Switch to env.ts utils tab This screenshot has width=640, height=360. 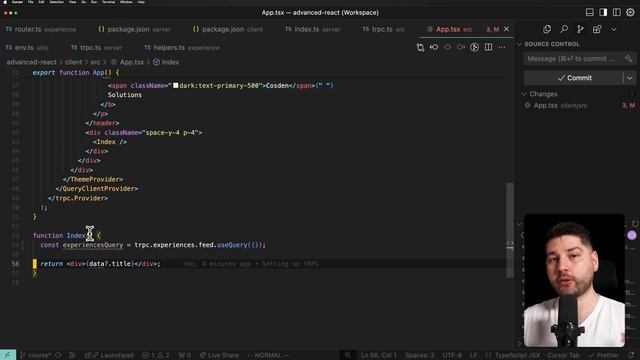pyautogui.click(x=27, y=48)
